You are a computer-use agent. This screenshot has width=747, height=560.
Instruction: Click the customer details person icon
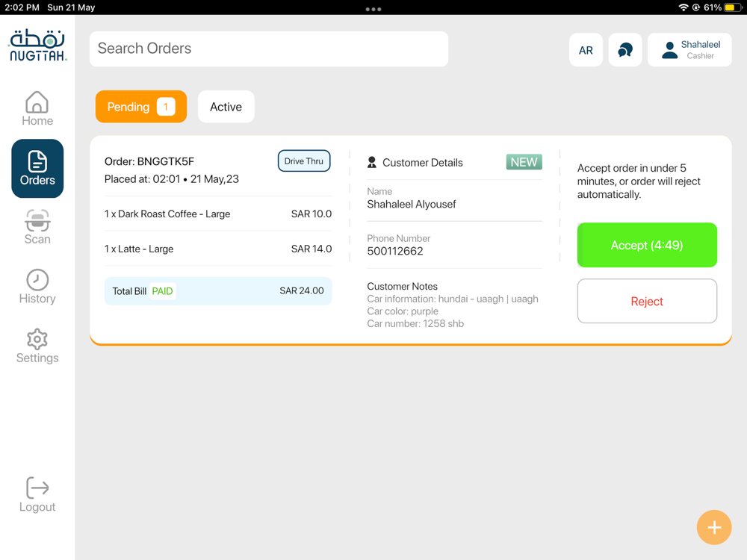pos(371,162)
